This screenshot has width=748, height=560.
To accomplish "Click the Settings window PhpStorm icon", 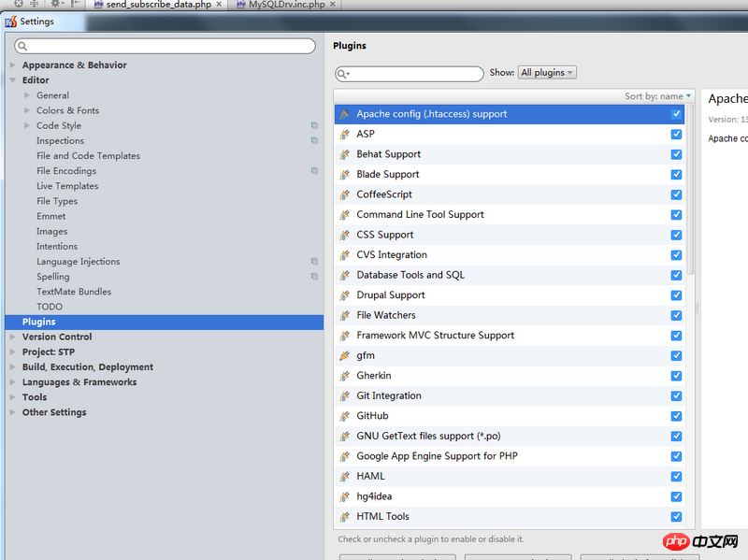I will (x=10, y=22).
